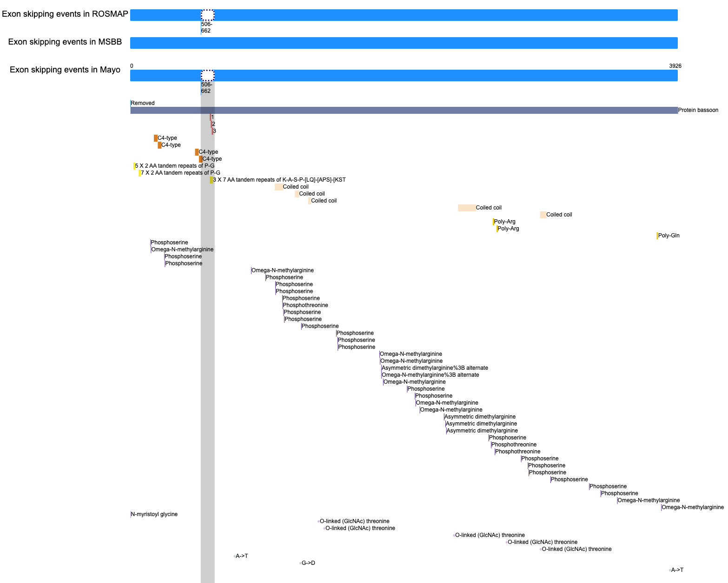This screenshot has width=728, height=583.
Task: Click the widest Coiled coil block
Action: point(467,208)
